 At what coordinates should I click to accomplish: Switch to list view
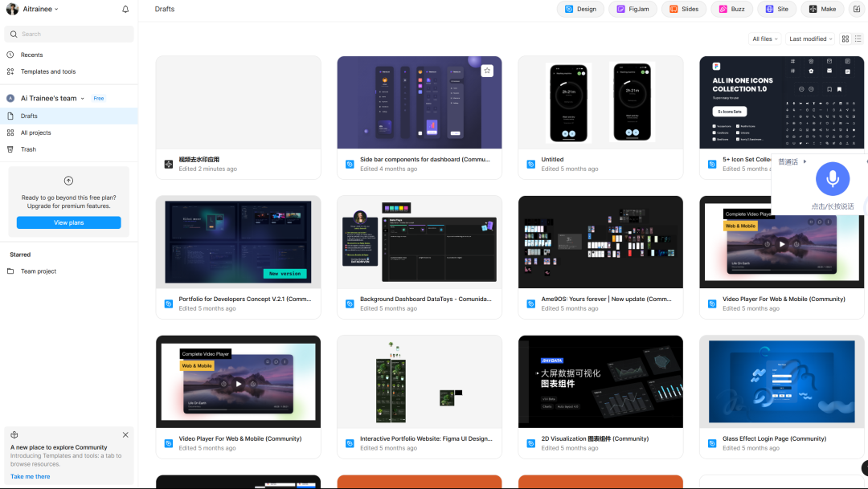858,39
